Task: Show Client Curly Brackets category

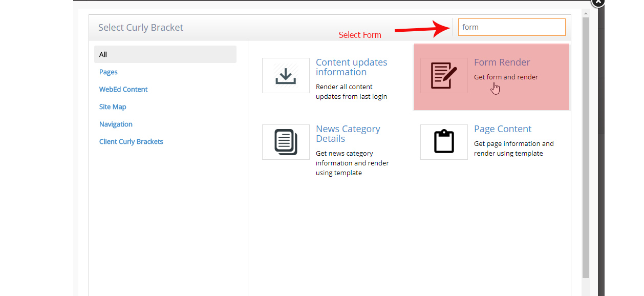Action: [131, 142]
